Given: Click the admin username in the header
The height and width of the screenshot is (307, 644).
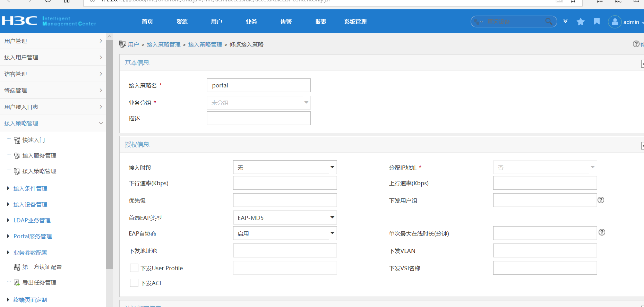Looking at the screenshot, I should [x=631, y=22].
